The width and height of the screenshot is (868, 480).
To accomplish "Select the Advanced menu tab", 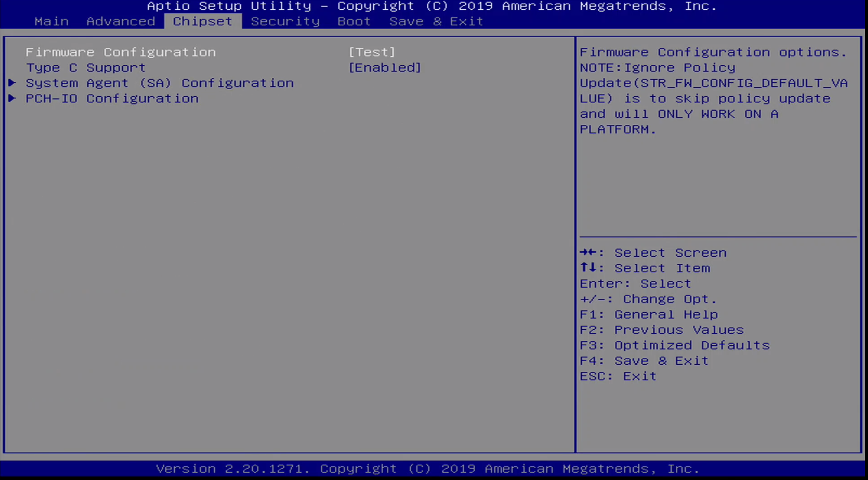I will [121, 21].
